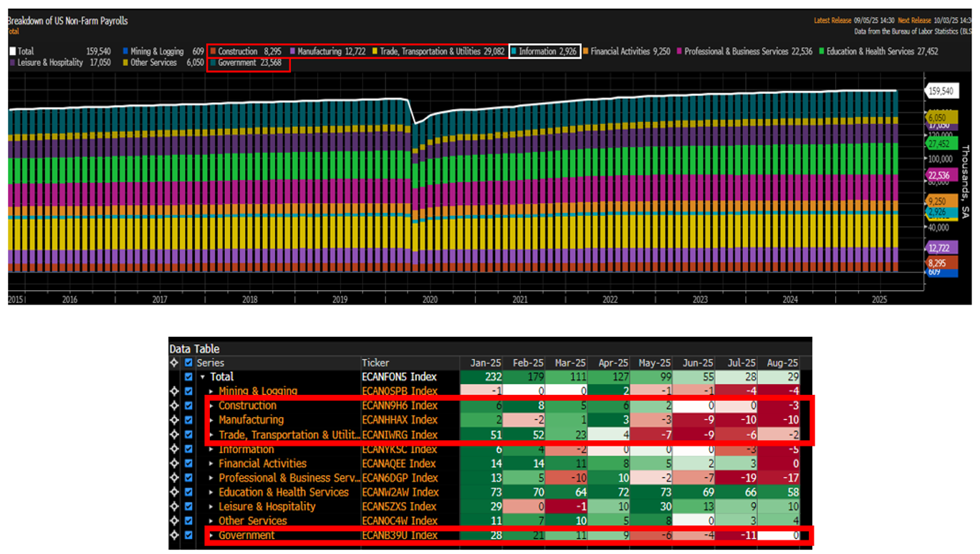Uncheck the Leisure & Hospitality checkbox
This screenshot has height=554, width=980.
point(189,507)
